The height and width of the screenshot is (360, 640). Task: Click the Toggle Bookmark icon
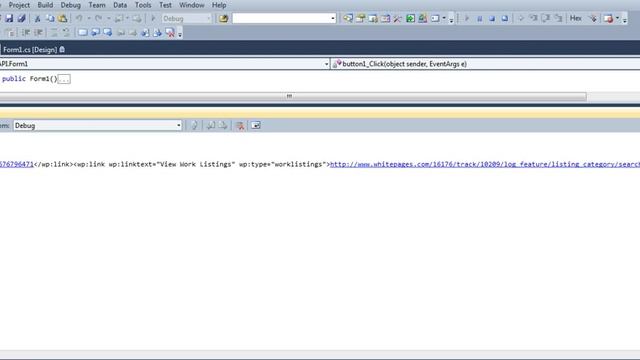tap(82, 33)
